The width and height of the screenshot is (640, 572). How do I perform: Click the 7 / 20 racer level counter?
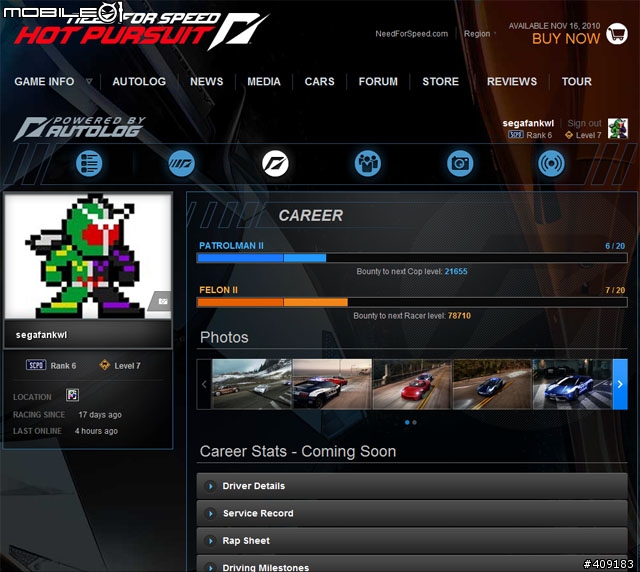point(615,290)
